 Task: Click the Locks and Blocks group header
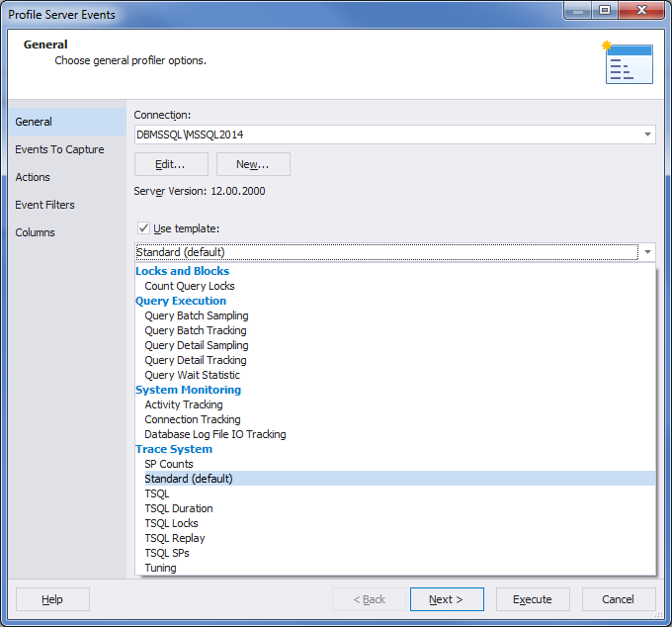tap(183, 271)
